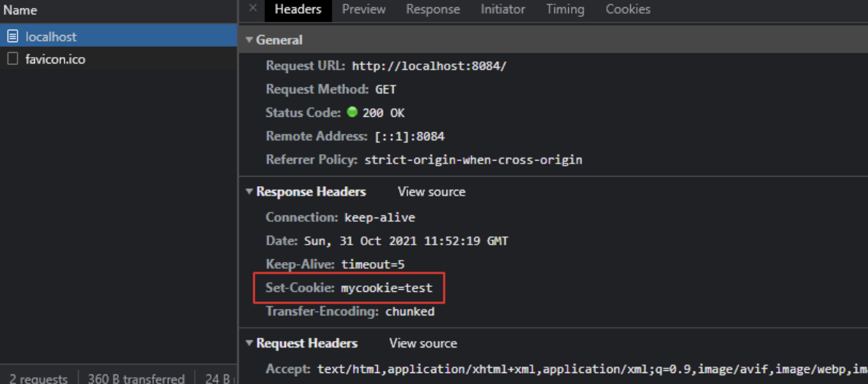Click the favicon.ico file icon
Screen dimensions: 868x384
click(x=12, y=58)
